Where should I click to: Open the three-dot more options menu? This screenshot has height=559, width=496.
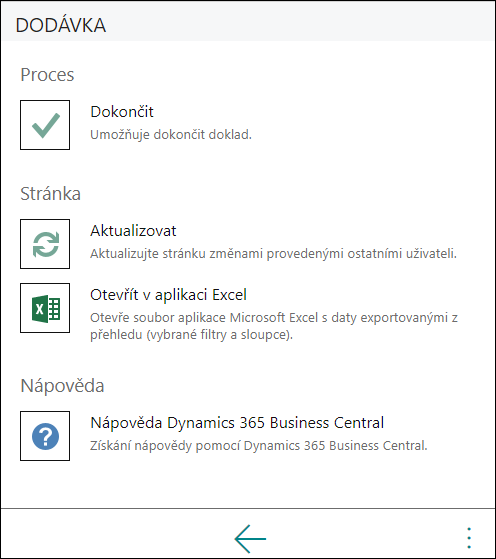(469, 538)
